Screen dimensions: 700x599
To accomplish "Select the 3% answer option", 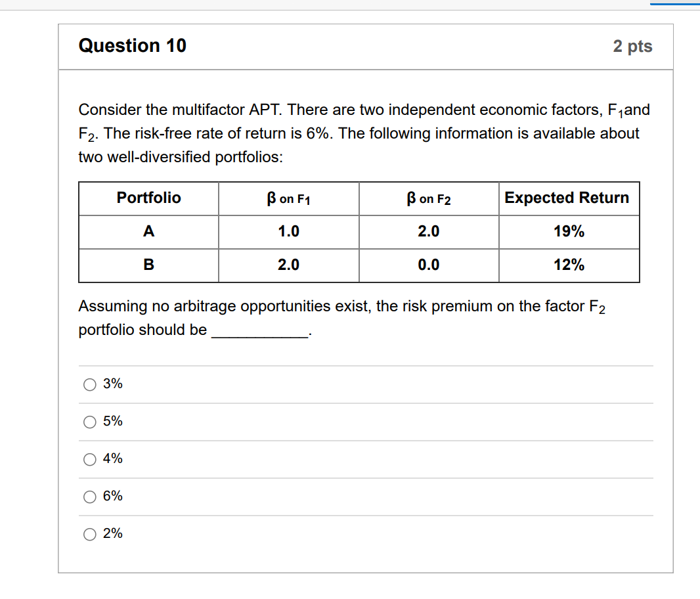I will tap(90, 384).
